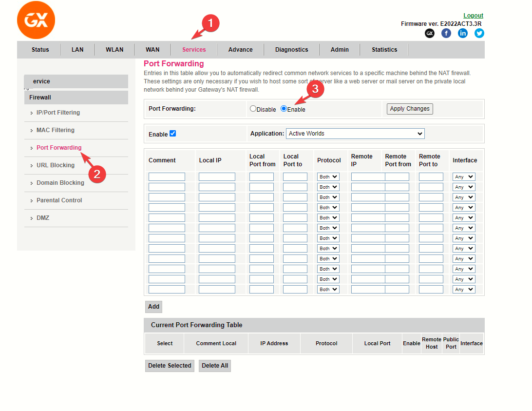Open the Twitter icon link

(x=479, y=33)
